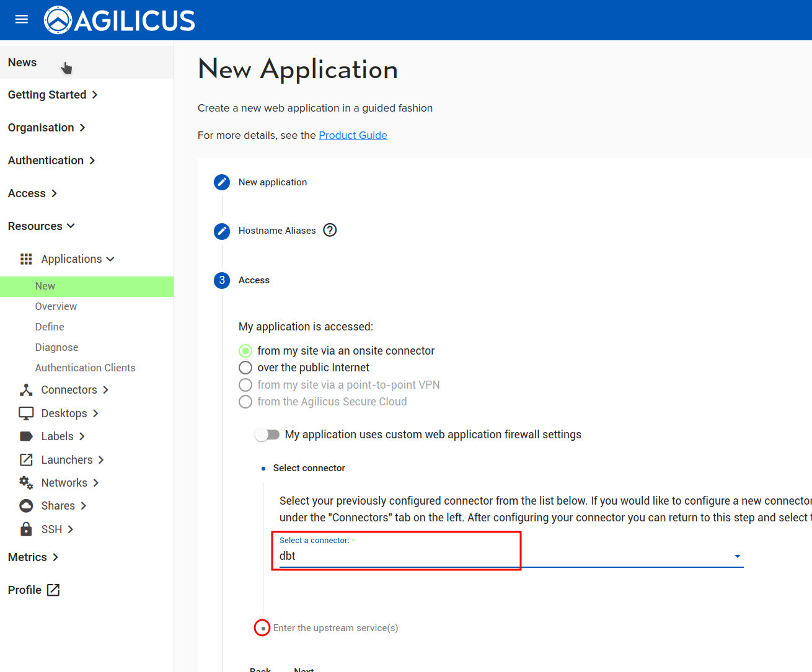Click the Connectors network icon
The width and height of the screenshot is (812, 672).
26,390
